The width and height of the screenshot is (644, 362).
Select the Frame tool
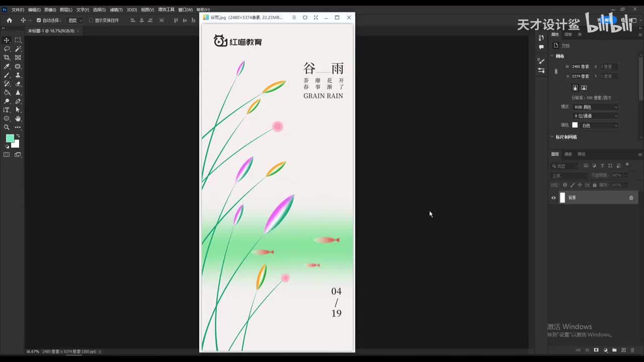[18, 57]
